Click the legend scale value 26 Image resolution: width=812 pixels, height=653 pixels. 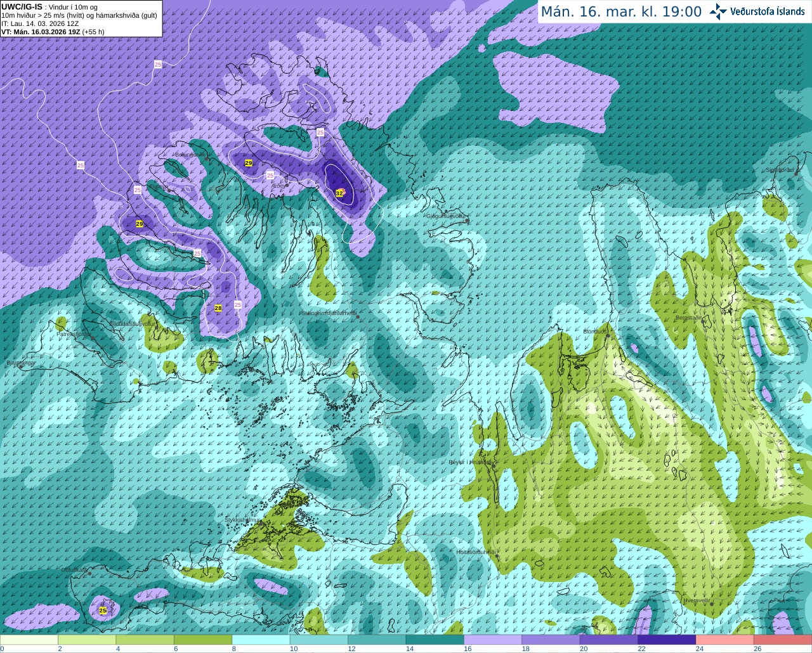click(757, 649)
